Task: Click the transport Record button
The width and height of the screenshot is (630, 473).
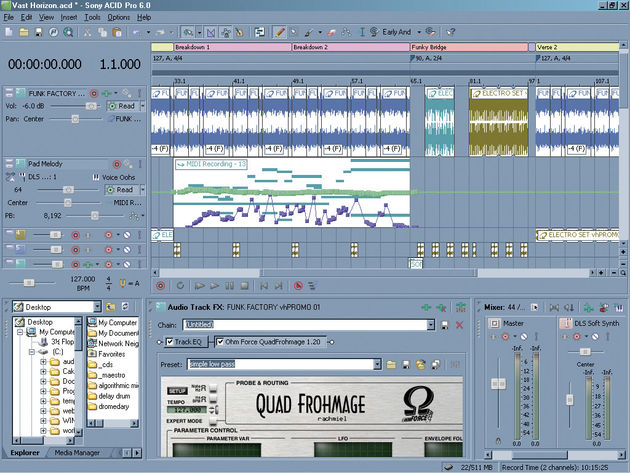Action: coord(160,286)
